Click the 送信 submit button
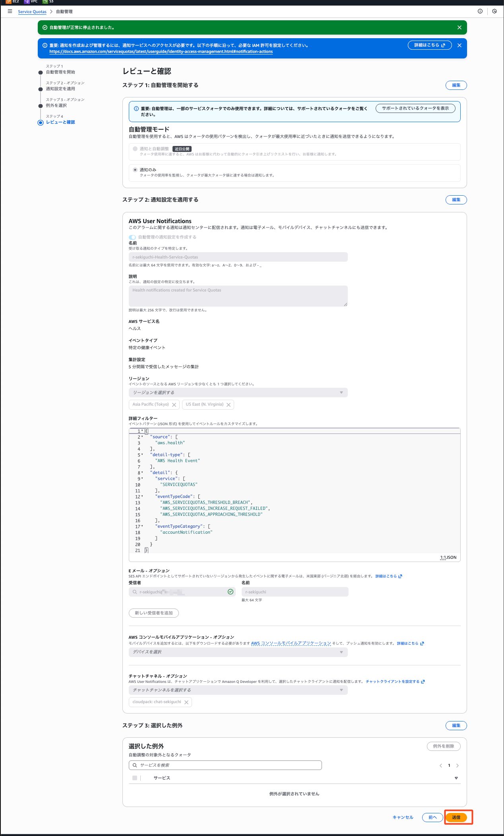Image resolution: width=504 pixels, height=836 pixels. point(456,817)
